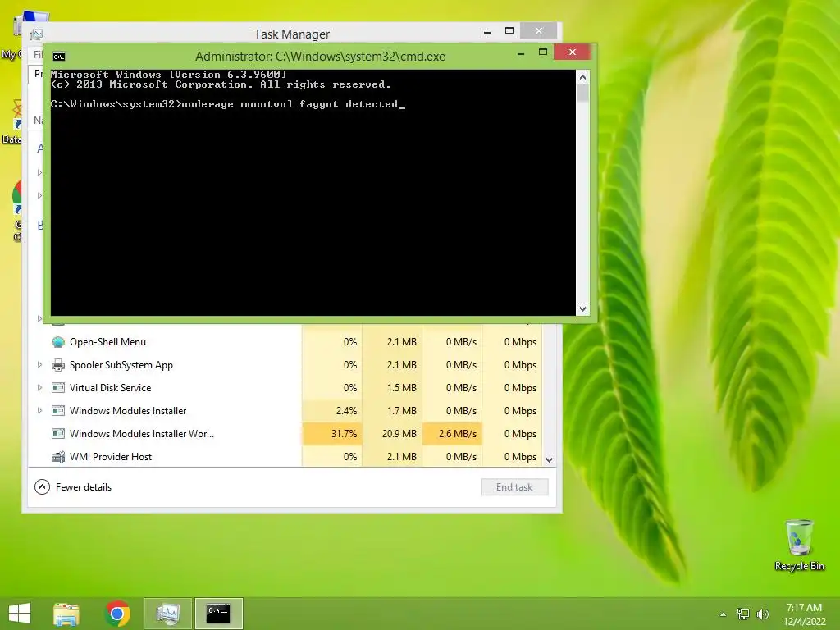This screenshot has width=840, height=630.
Task: Select the Open-Shell Menu process name
Action: (107, 342)
